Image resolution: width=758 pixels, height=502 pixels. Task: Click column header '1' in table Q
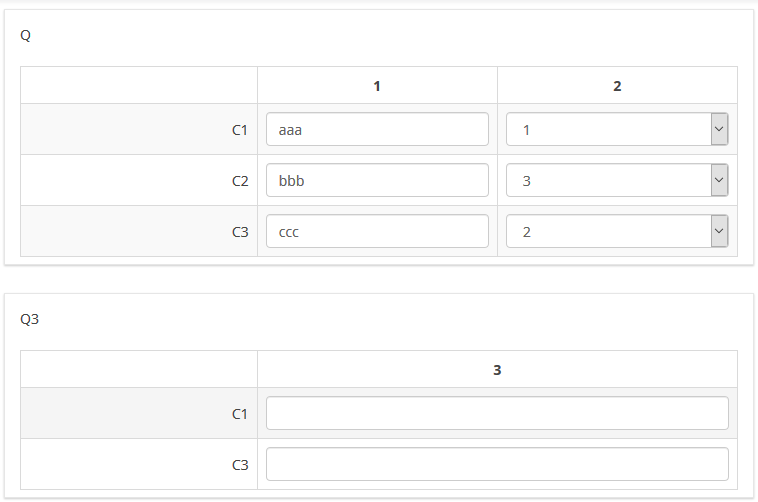tap(377, 86)
